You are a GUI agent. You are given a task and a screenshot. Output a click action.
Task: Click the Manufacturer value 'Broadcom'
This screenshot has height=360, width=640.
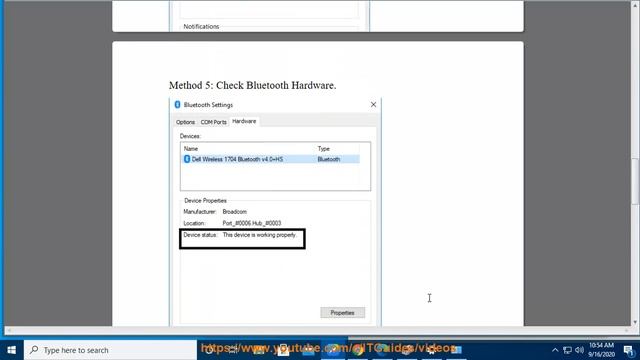point(234,212)
